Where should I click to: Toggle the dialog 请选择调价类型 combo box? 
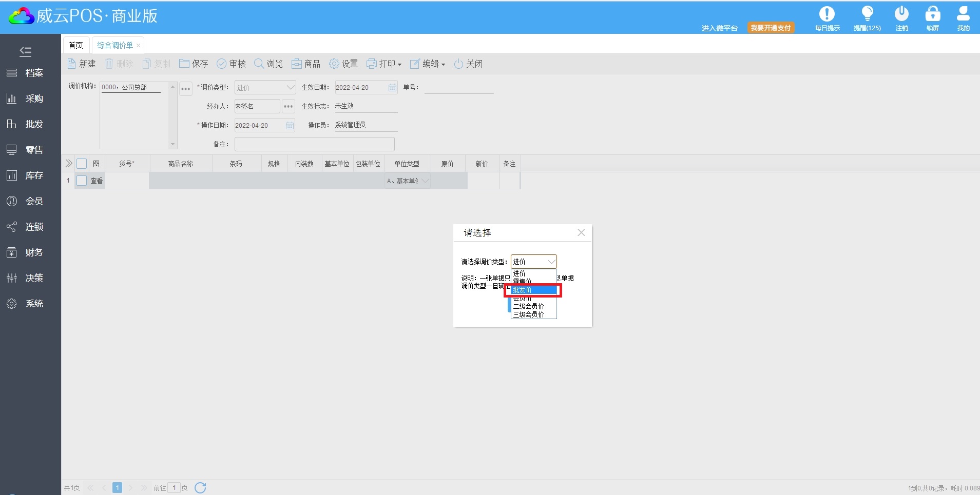533,262
